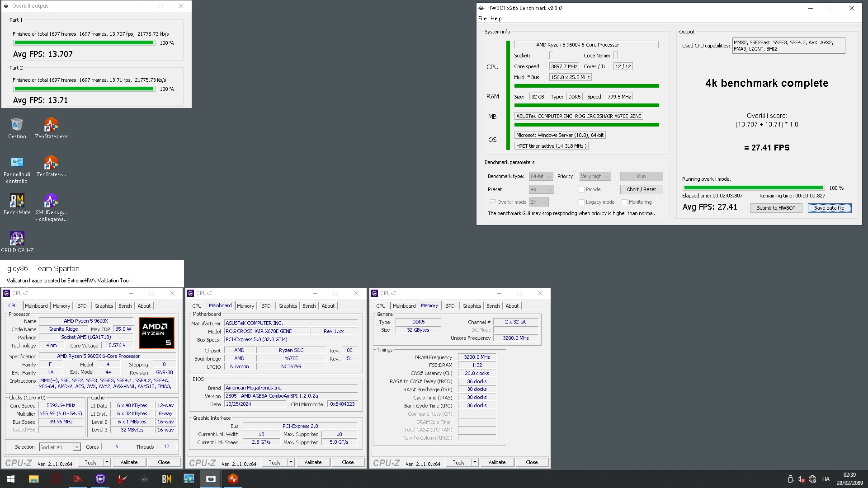868x488 pixels.
Task: Click the active white window taskbar icon
Action: coord(211,479)
